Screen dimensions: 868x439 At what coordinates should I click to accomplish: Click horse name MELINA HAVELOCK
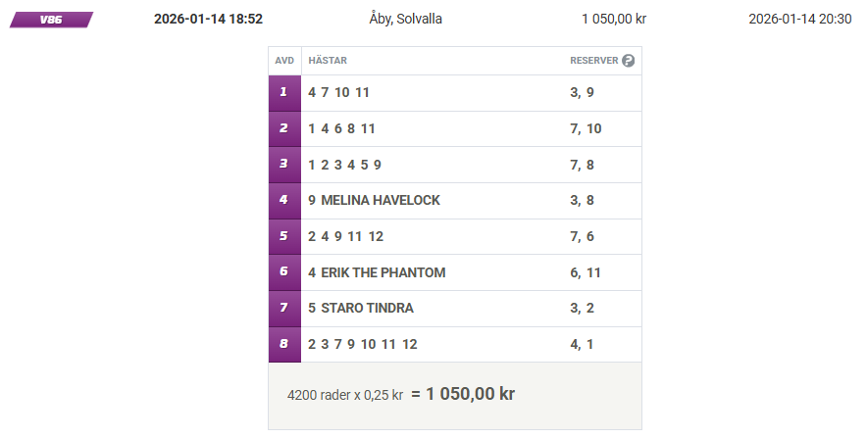click(380, 200)
